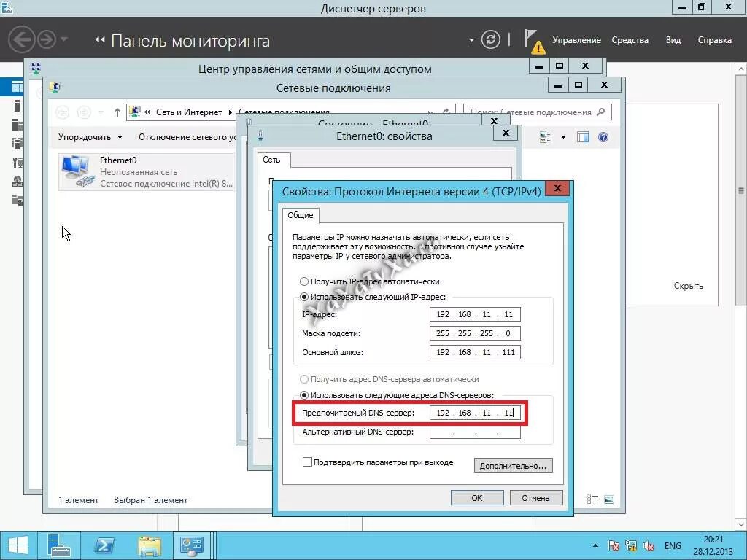Click the alternate DNS server field
The image size is (747, 560).
point(475,432)
